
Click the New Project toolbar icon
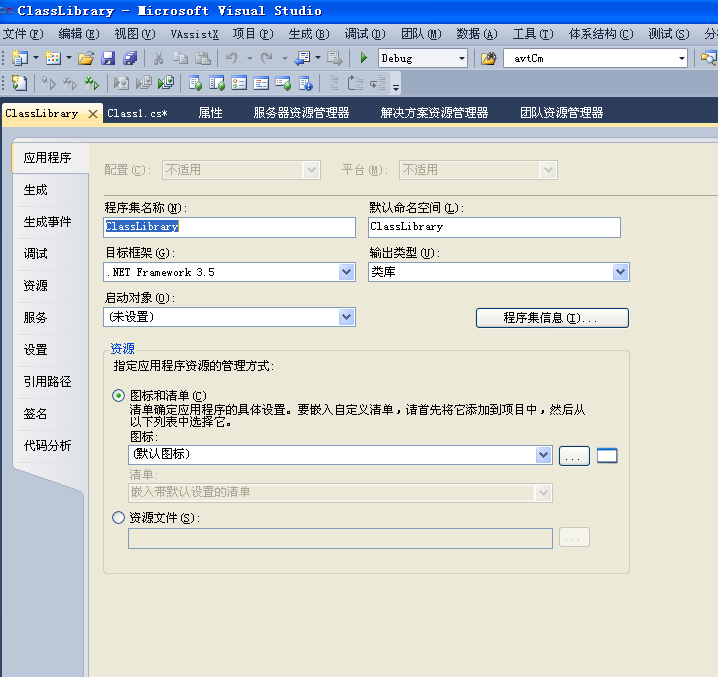click(20, 58)
